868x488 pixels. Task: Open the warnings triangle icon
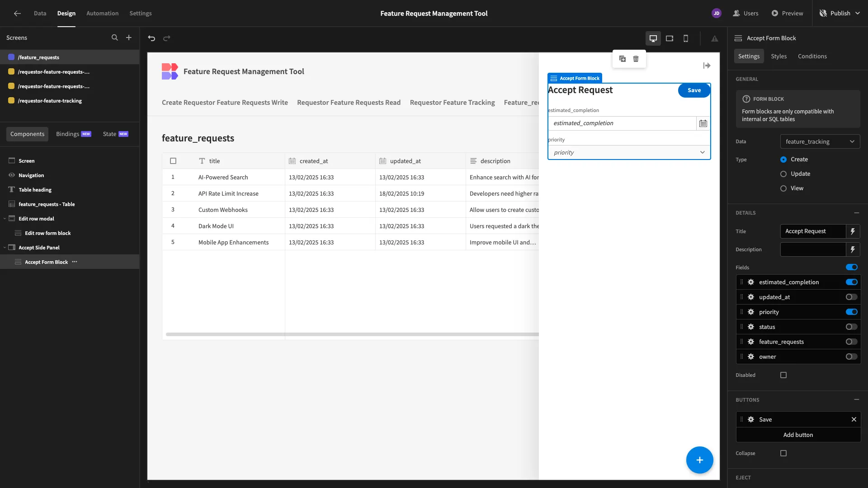click(x=715, y=38)
